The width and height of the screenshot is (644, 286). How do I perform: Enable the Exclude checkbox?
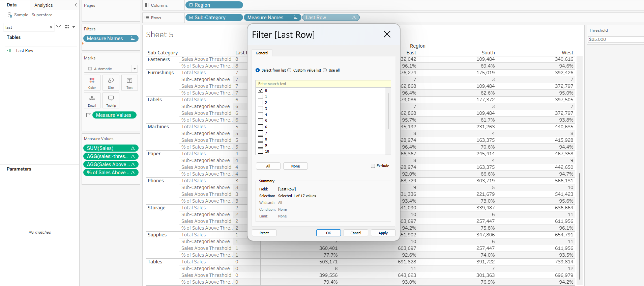point(373,166)
